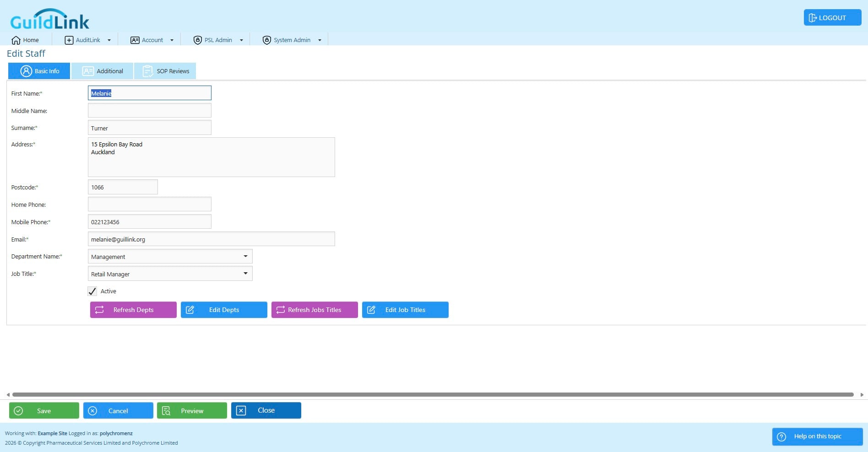Click the Refresh Jobs Titles arrows icon
The width and height of the screenshot is (868, 452).
pos(281,310)
